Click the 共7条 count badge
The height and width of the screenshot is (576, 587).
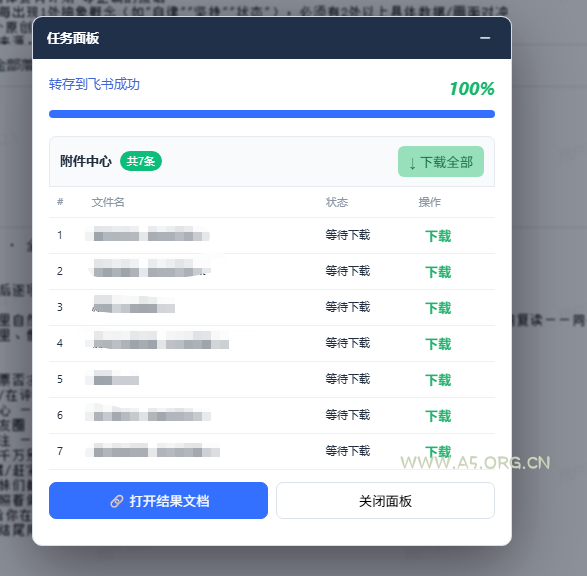[x=141, y=161]
